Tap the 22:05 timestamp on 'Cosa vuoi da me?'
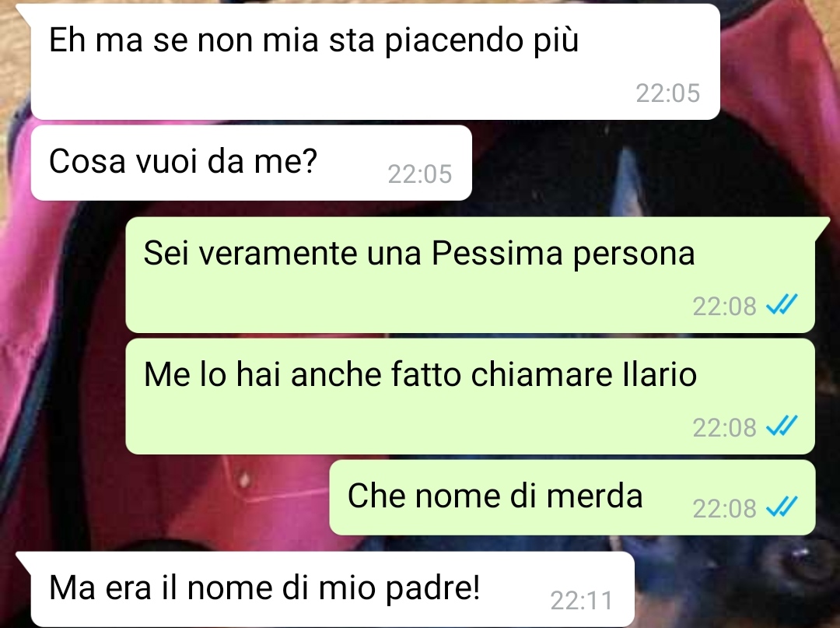Viewport: 840px width, 628px height. (419, 174)
